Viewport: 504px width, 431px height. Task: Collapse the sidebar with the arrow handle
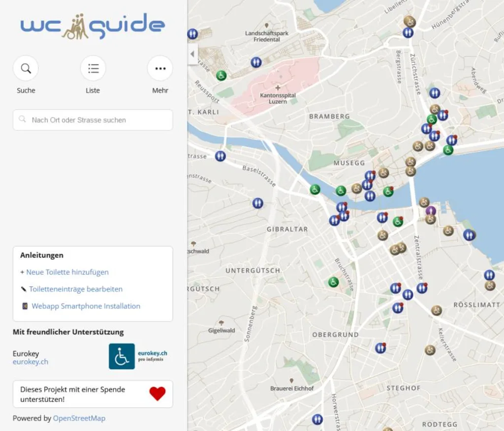[x=192, y=54]
